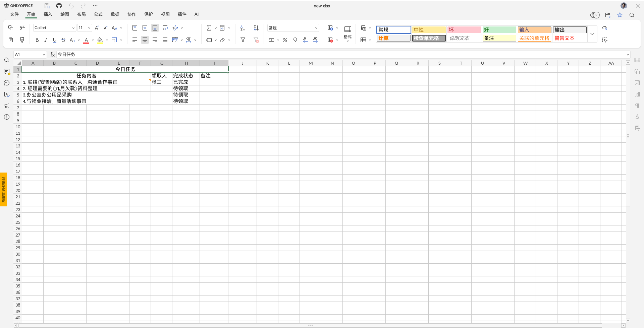This screenshot has height=328, width=644.
Task: Toggle Underline formatting
Action: pos(55,40)
